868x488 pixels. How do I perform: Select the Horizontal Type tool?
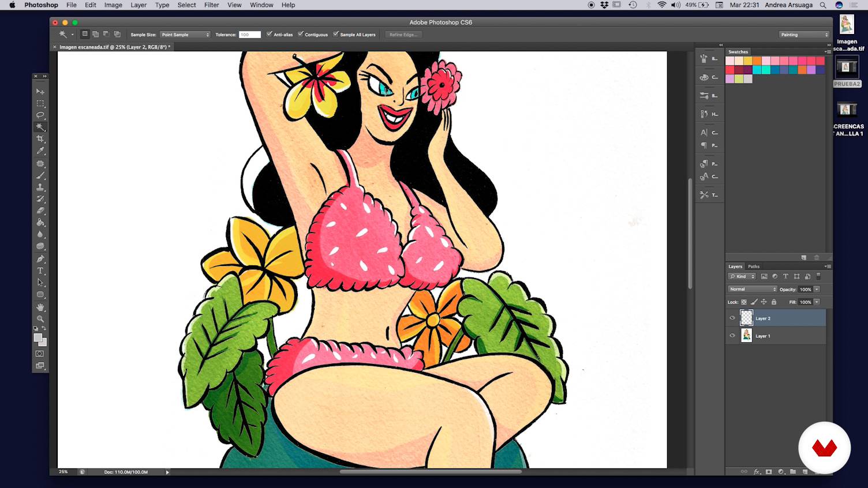(40, 271)
